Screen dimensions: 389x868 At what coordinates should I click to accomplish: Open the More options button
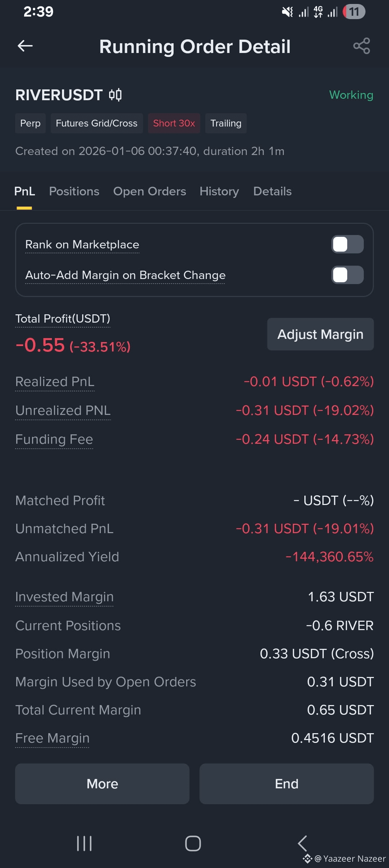(x=102, y=784)
